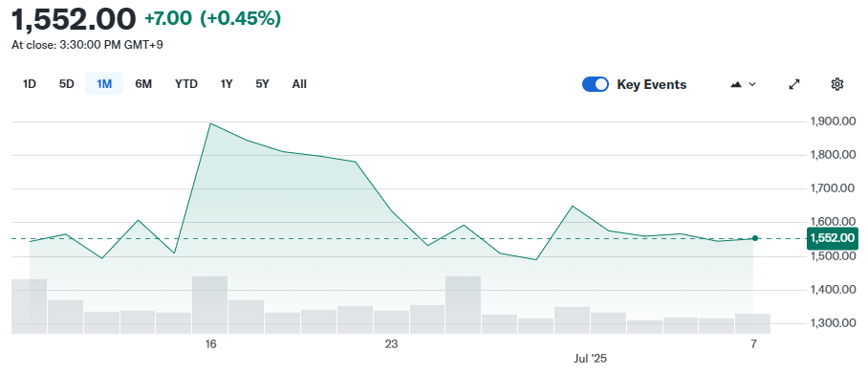Screen dimensions: 868x374
Task: Expand chart to full screen
Action: pyautogui.click(x=794, y=84)
